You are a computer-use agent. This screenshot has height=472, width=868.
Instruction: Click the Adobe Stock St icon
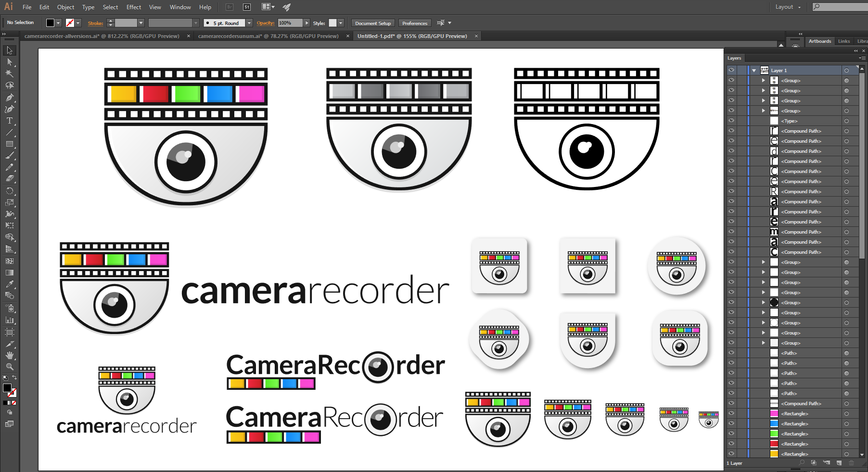point(247,7)
